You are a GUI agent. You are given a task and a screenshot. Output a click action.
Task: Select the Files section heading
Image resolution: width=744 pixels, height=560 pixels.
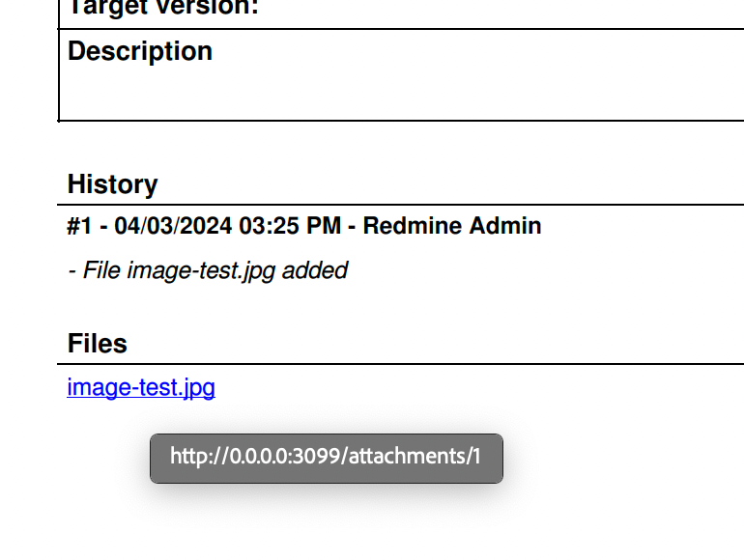[98, 344]
